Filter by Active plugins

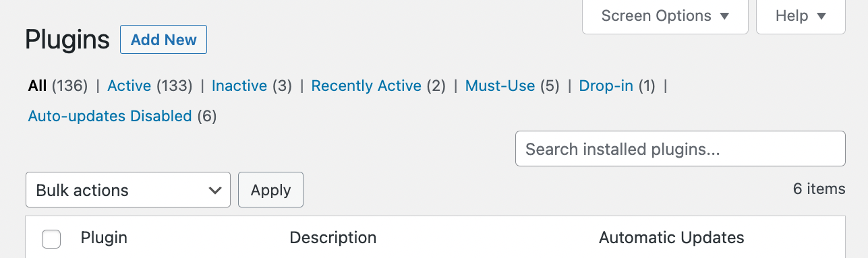pos(129,86)
